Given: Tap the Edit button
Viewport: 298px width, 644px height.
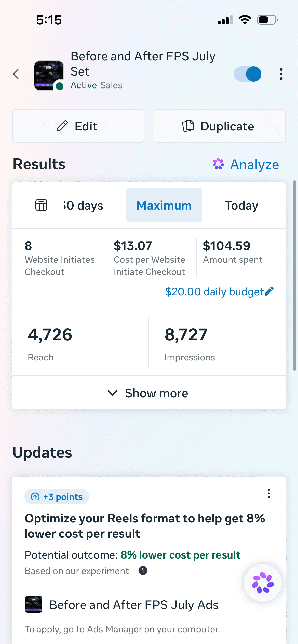Looking at the screenshot, I should click(78, 126).
